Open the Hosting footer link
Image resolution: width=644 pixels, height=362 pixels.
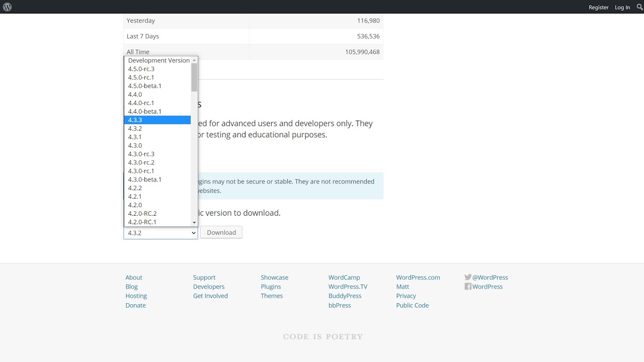[136, 296]
